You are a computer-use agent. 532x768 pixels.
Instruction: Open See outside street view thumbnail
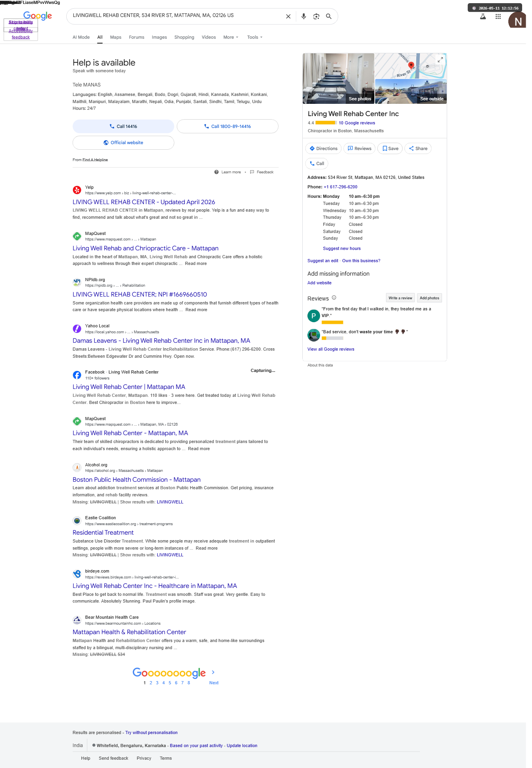point(411,91)
